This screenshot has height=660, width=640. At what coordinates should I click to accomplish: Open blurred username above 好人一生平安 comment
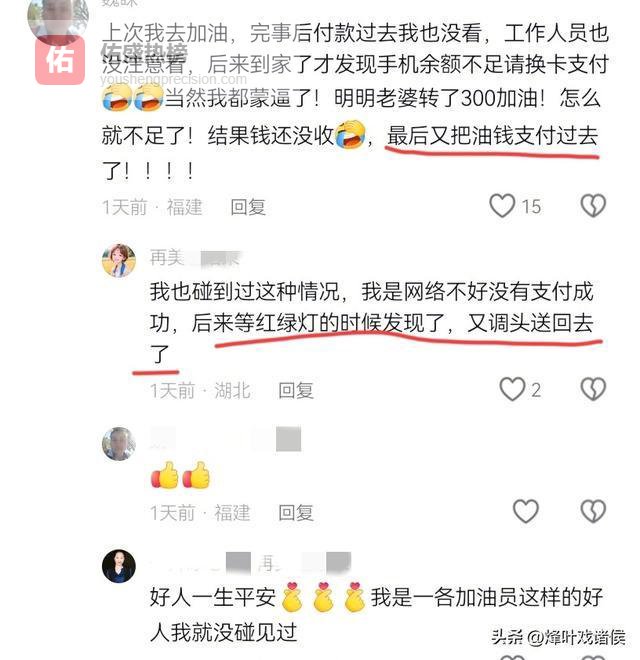[x=251, y=563]
